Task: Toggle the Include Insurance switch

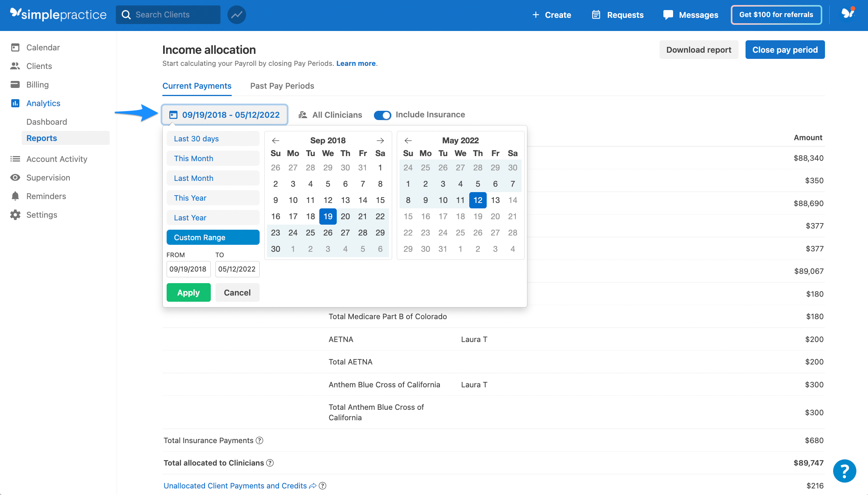Action: (382, 115)
